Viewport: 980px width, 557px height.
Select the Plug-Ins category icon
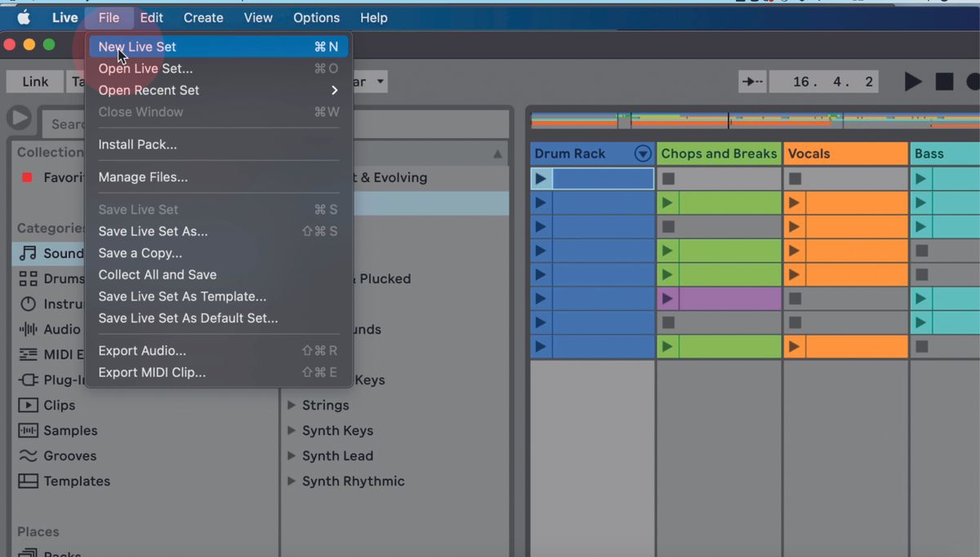pyautogui.click(x=29, y=380)
